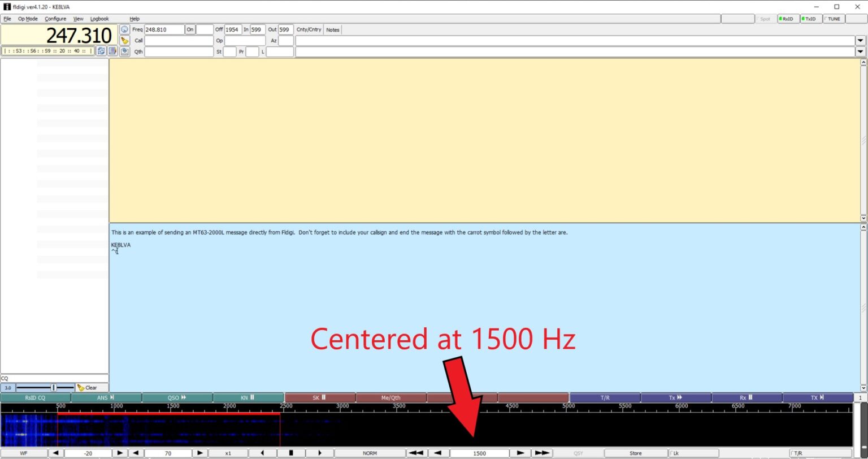Image resolution: width=868 pixels, height=459 pixels.
Task: Click the large 247.310 frequency display
Action: pyautogui.click(x=59, y=35)
